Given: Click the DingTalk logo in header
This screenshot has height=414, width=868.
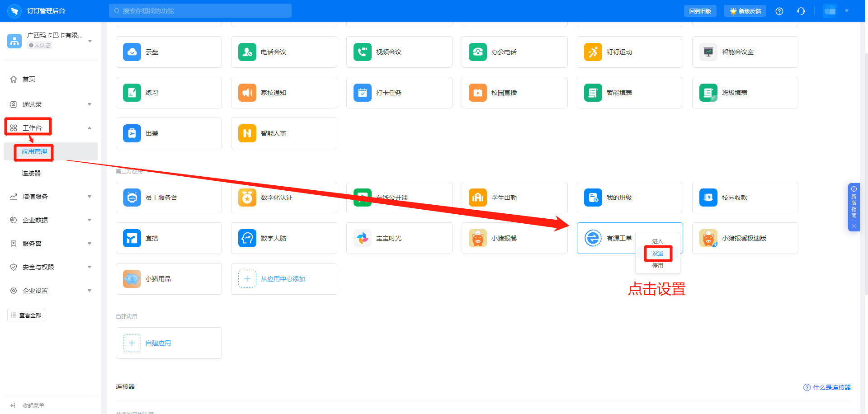Looking at the screenshot, I should 14,11.
